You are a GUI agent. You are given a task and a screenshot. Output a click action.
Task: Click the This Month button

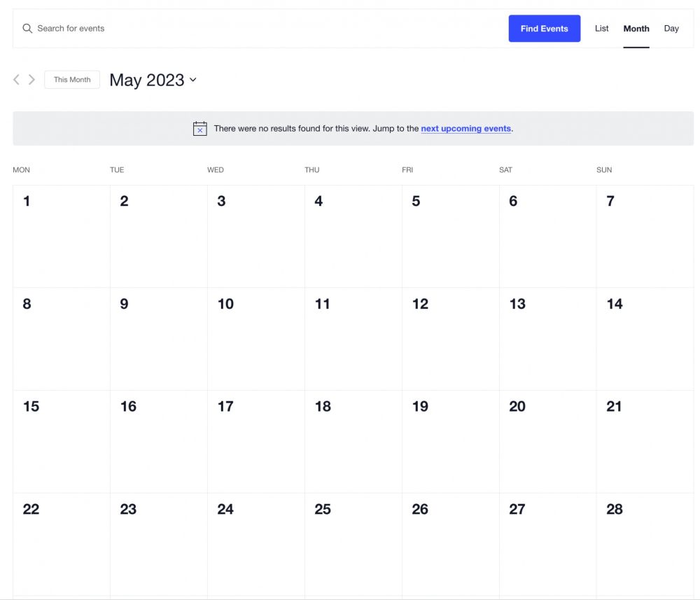coord(72,80)
